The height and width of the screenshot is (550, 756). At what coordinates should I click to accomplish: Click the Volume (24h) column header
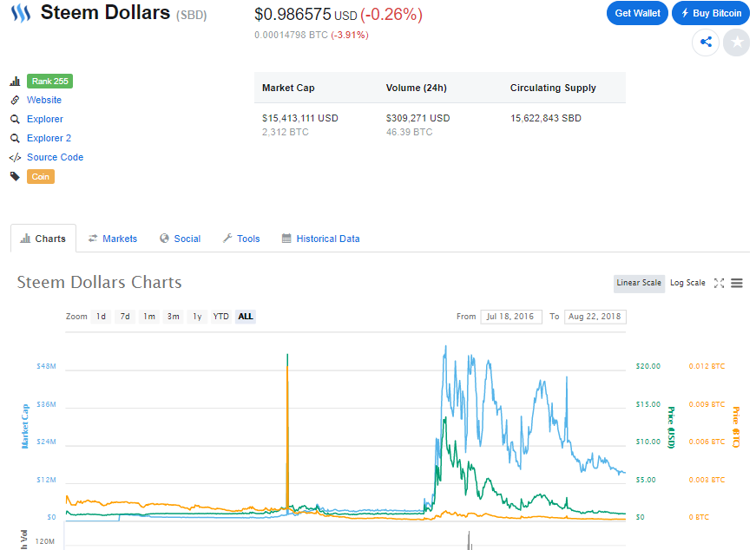click(x=417, y=88)
